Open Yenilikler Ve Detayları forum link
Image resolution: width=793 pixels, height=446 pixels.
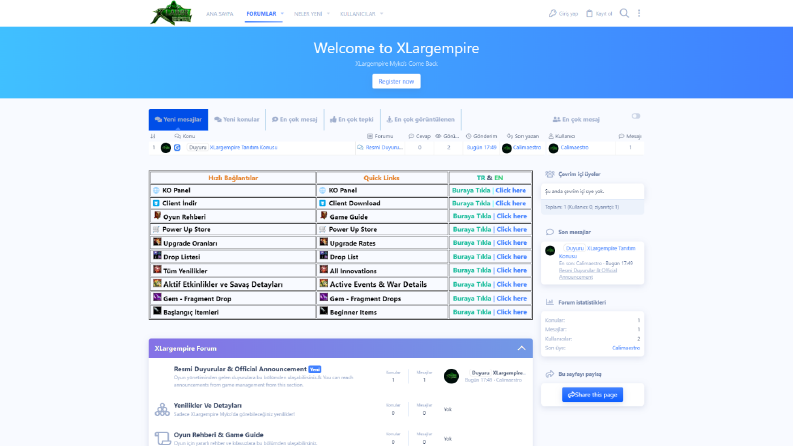[x=207, y=406]
